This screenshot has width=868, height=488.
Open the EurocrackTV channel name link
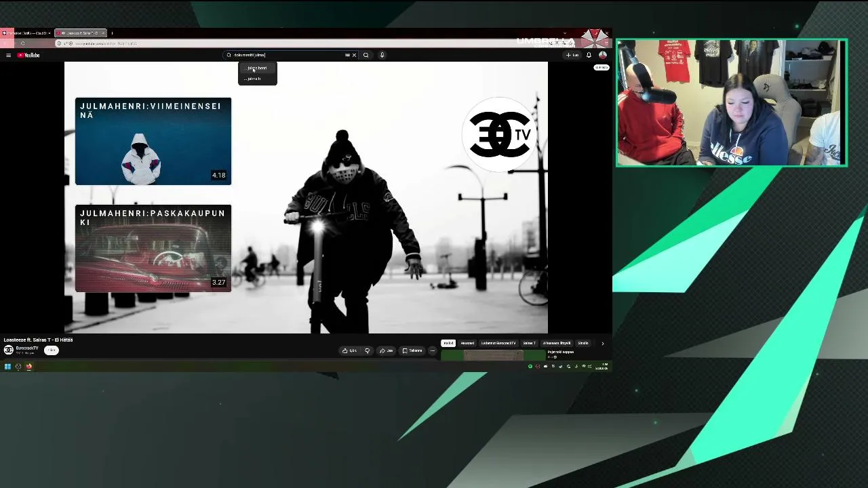(x=27, y=348)
